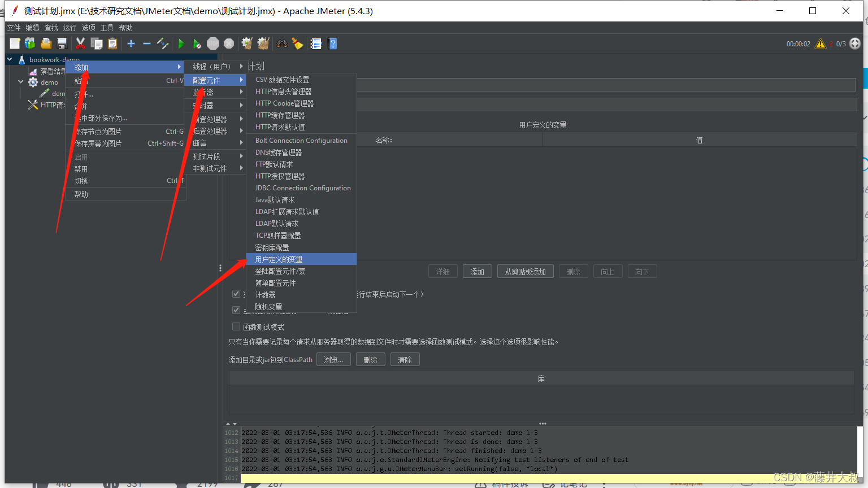Toggle the checkbox beside 行结束后启动下一个
868x488 pixels.
pyautogui.click(x=236, y=294)
